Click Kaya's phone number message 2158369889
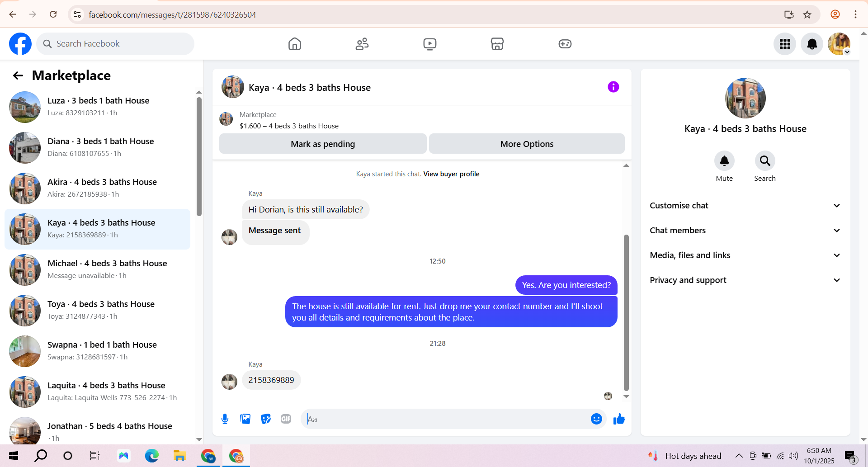868x467 pixels. click(271, 380)
